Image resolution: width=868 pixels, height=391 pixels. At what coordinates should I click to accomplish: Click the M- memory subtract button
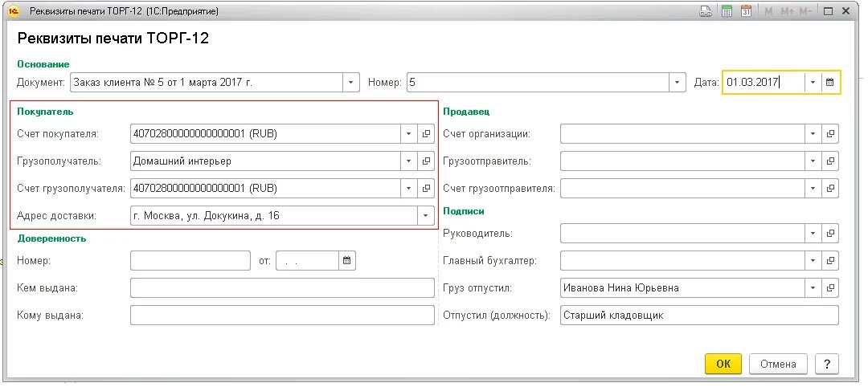(805, 11)
